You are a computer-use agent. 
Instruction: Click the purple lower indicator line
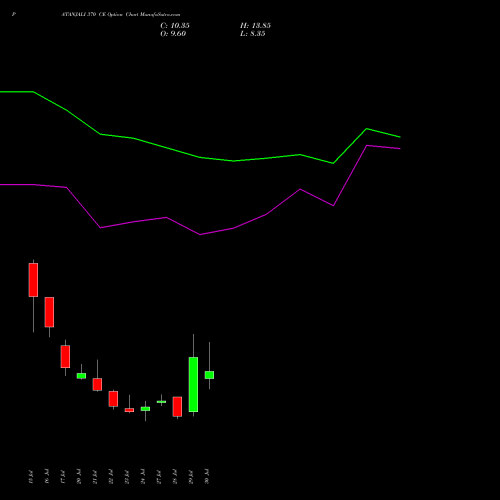pyautogui.click(x=200, y=234)
